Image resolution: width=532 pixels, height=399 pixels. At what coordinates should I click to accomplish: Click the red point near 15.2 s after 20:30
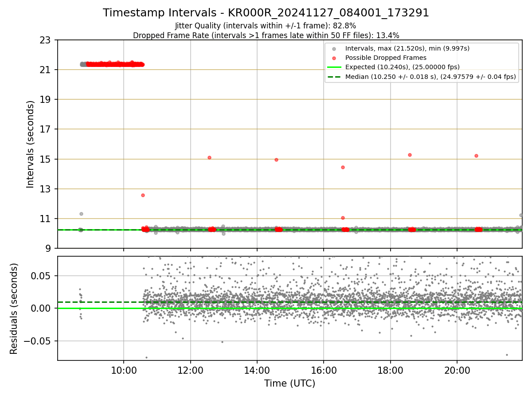click(x=476, y=156)
